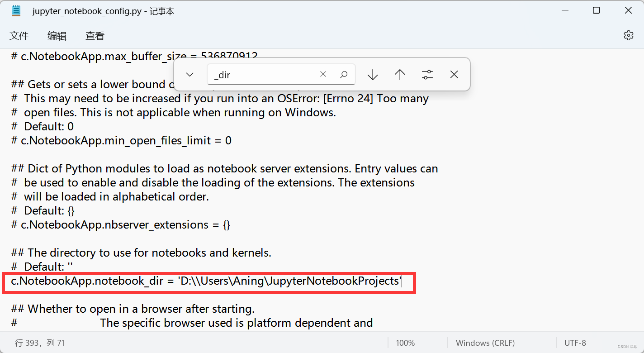Open the 文件 menu
The height and width of the screenshot is (353, 644).
(19, 36)
